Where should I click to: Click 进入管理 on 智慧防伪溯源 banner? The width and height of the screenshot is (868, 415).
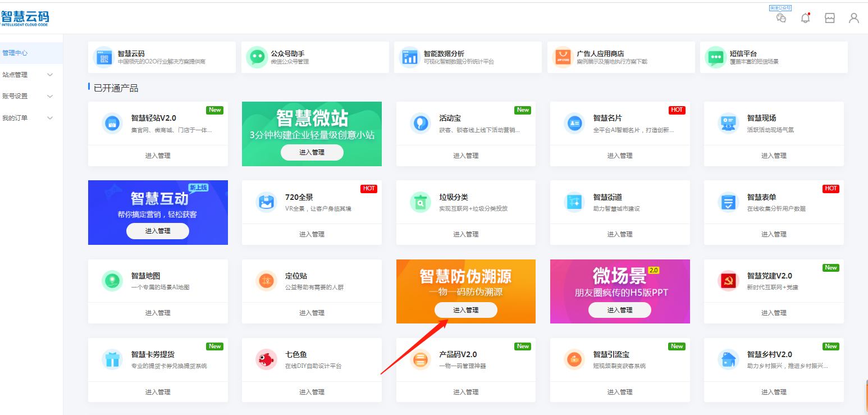(465, 310)
